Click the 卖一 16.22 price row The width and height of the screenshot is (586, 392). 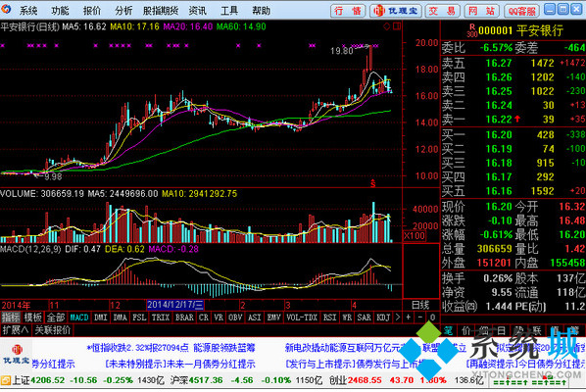point(513,120)
